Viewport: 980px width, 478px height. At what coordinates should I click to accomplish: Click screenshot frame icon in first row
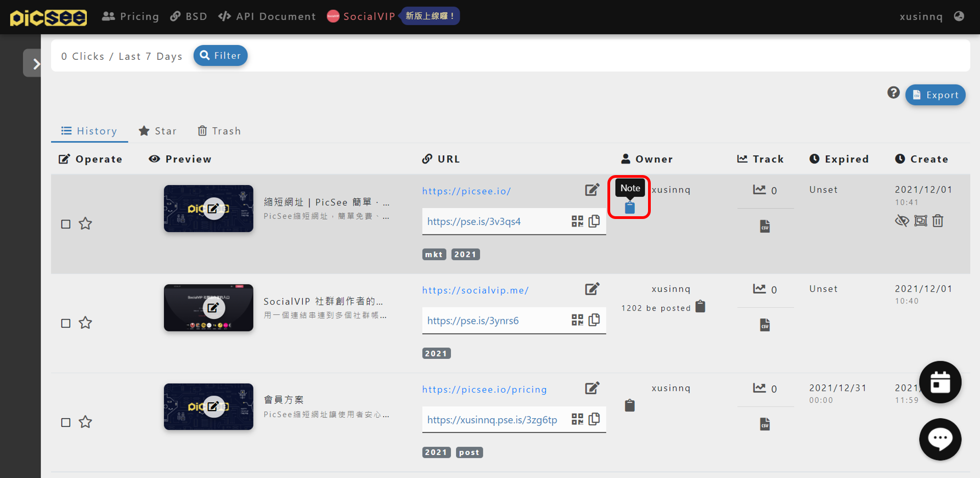(x=921, y=221)
